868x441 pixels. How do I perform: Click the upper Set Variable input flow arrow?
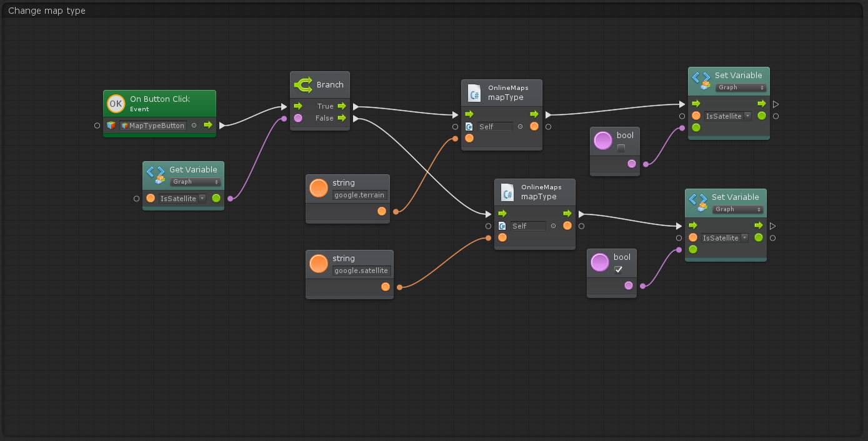click(x=696, y=104)
